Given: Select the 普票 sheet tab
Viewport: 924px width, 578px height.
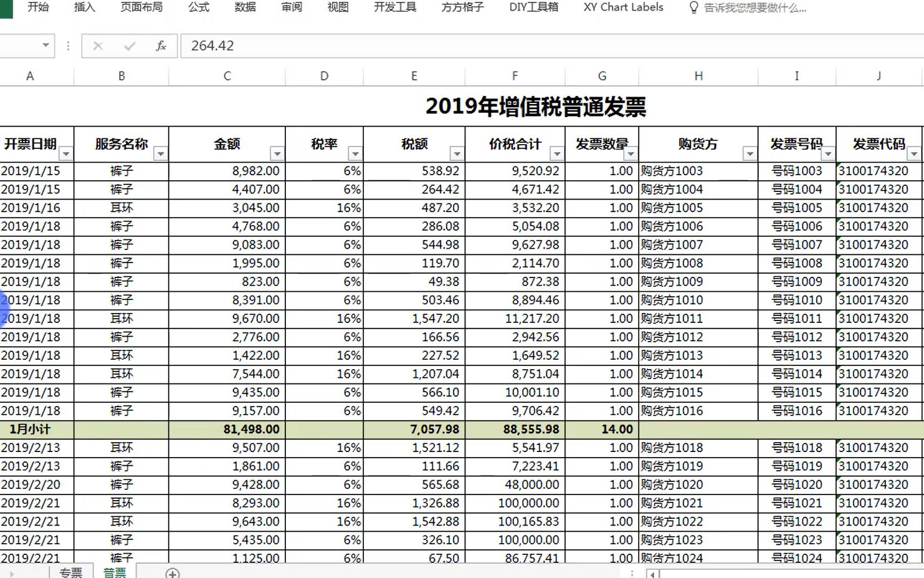Looking at the screenshot, I should [115, 572].
